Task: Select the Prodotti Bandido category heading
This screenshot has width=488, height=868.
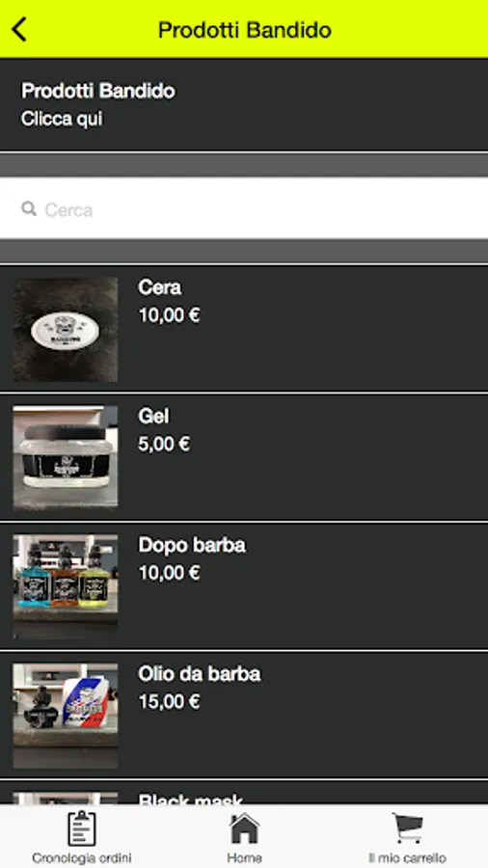Action: 98,91
